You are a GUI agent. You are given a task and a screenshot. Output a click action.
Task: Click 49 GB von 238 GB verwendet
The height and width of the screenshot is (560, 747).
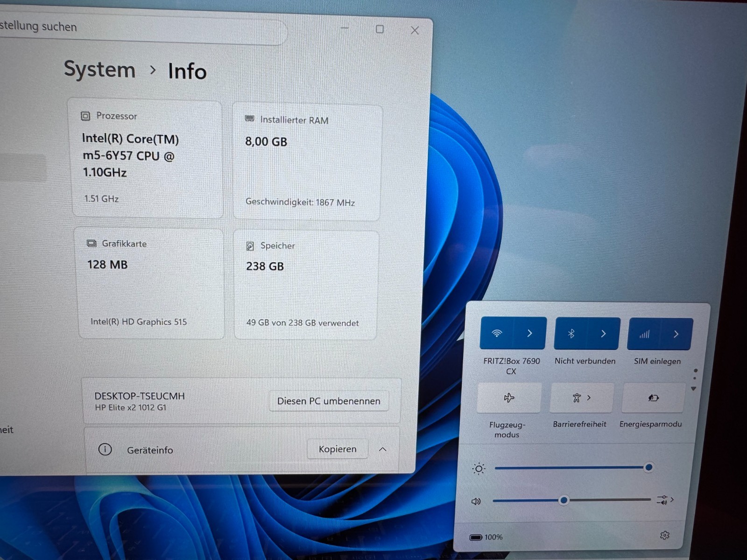[x=303, y=323]
